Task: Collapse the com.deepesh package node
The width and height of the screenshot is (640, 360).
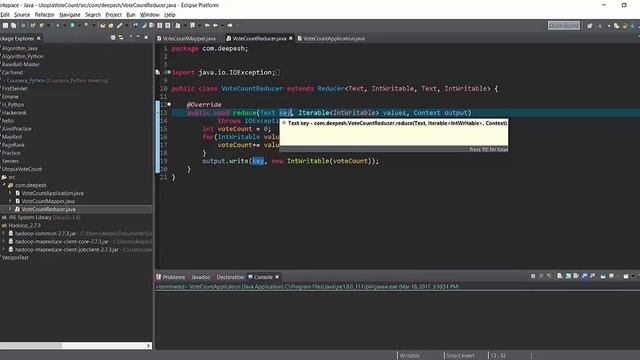Action: click(x=4, y=185)
